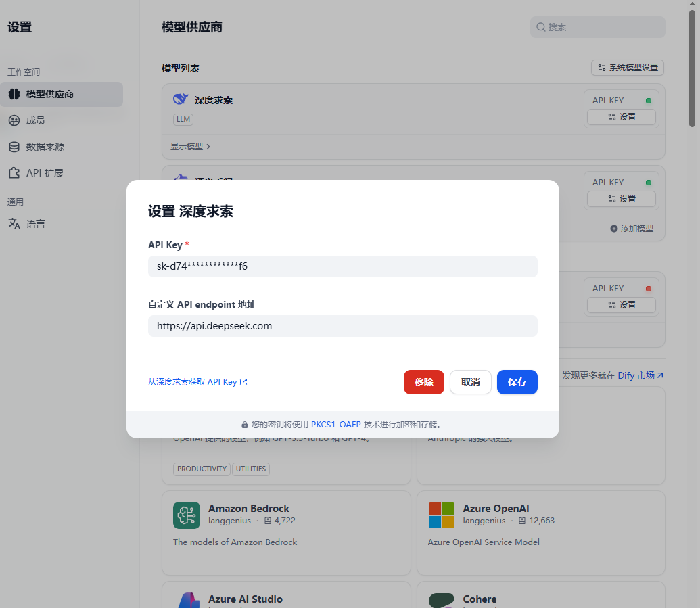Select the Azure AI Studio card title
The height and width of the screenshot is (608, 700).
pos(245,599)
